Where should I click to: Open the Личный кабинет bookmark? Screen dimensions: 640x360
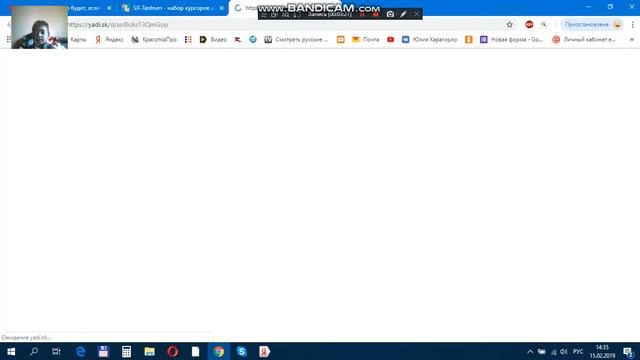click(584, 40)
